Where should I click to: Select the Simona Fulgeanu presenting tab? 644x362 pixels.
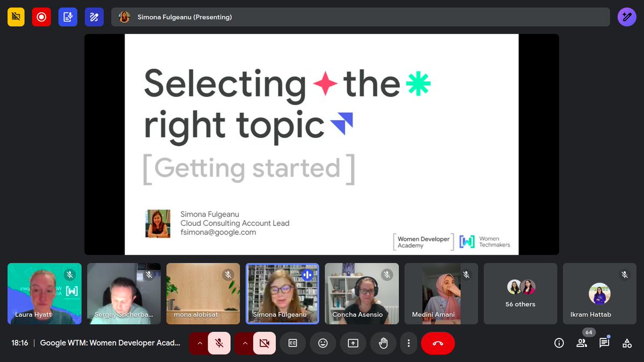click(x=360, y=17)
